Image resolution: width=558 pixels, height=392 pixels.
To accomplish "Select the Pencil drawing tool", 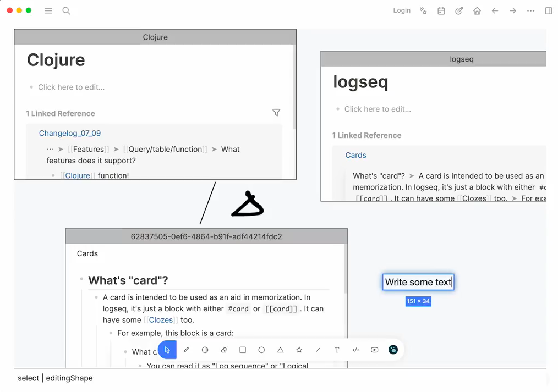I will (186, 350).
